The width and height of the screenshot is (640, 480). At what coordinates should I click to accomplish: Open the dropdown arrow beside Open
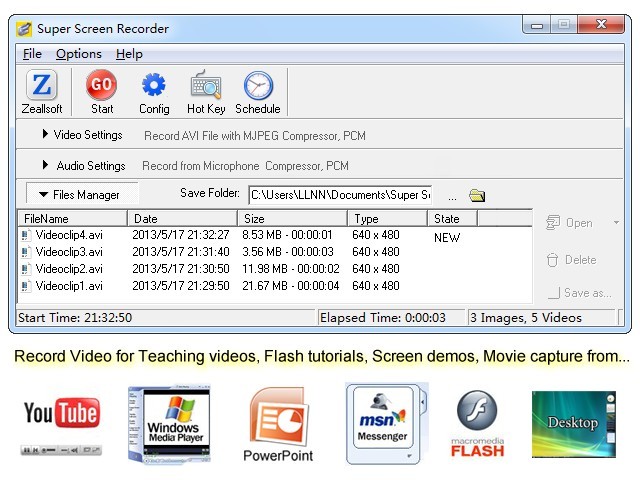tap(616, 223)
